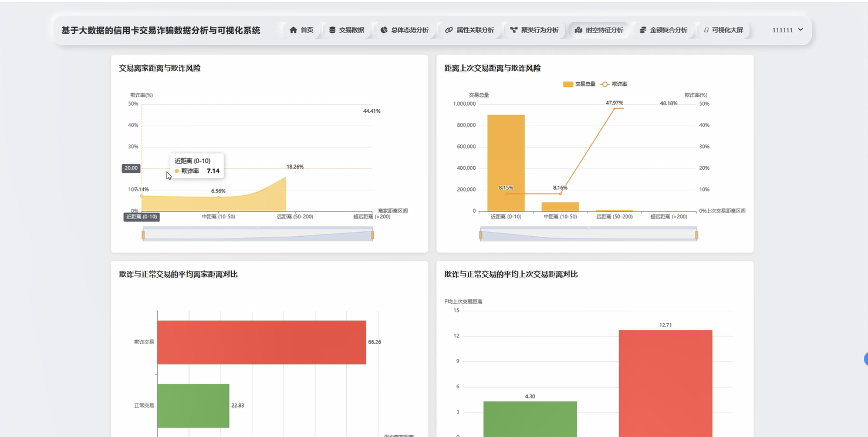Click the link icon for 属性关联分析
This screenshot has width=868, height=437.
pos(449,30)
